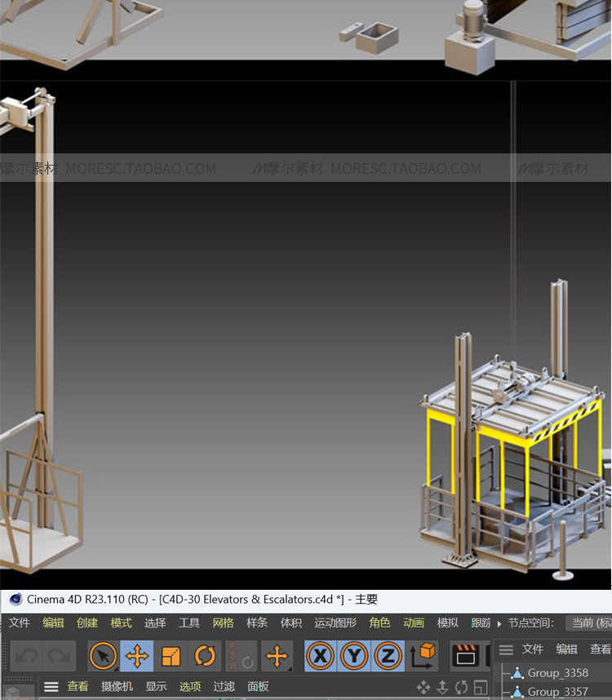This screenshot has width=612, height=700.
Task: Toggle the X axis lock
Action: click(x=320, y=656)
